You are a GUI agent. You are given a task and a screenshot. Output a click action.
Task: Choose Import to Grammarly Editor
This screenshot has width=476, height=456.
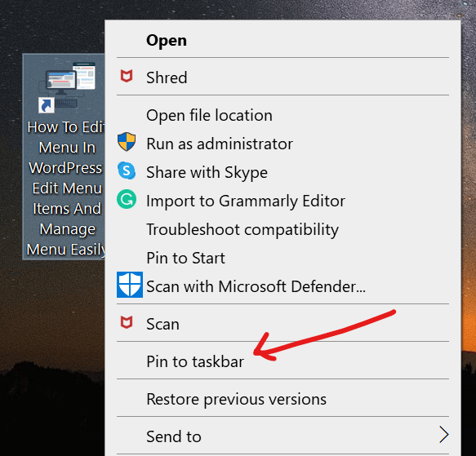click(x=282, y=201)
